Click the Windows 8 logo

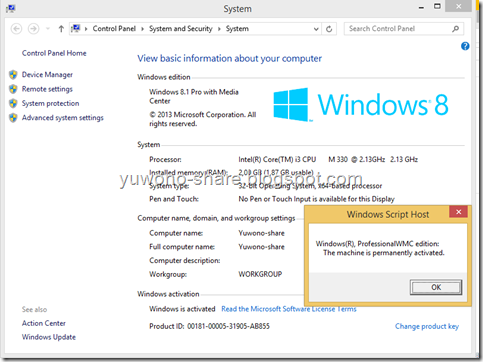361,105
